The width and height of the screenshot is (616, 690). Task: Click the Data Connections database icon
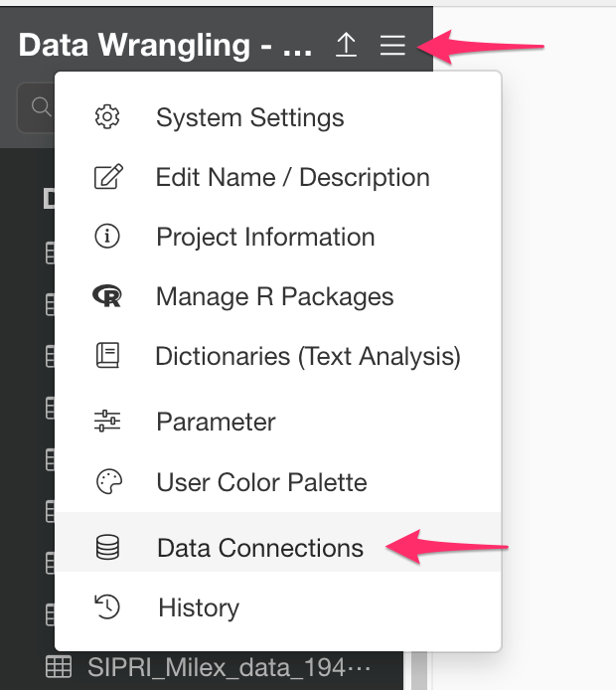(x=107, y=547)
